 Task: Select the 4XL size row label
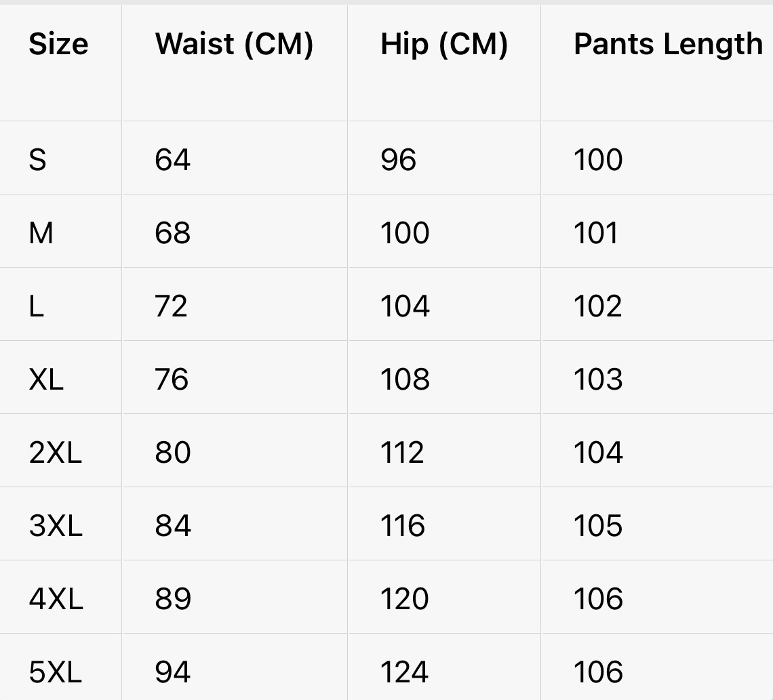coord(56,599)
